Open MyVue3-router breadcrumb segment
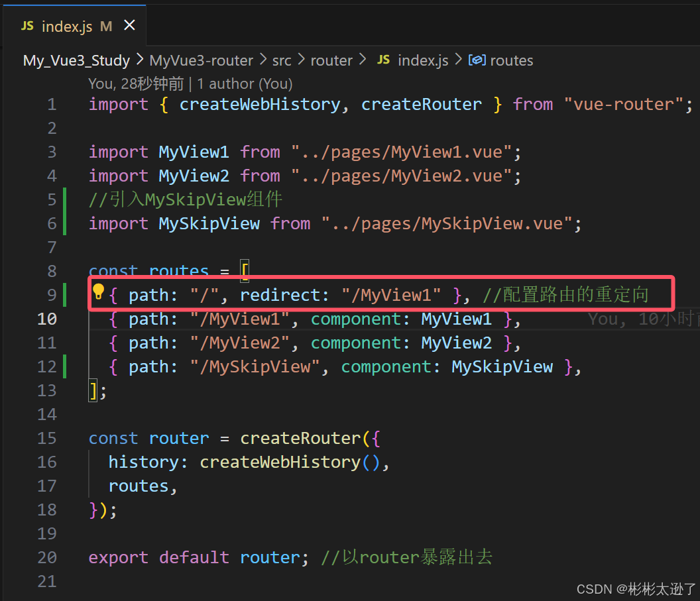700x601 pixels. click(202, 60)
